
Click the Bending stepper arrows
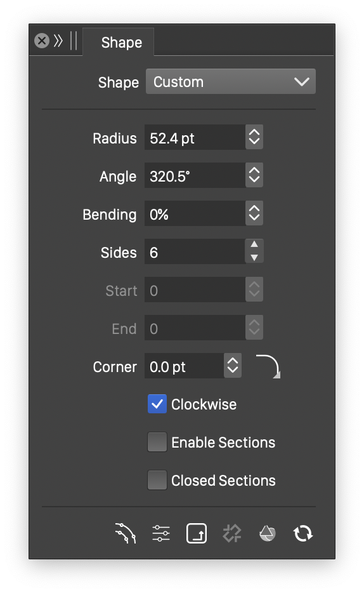tap(254, 213)
